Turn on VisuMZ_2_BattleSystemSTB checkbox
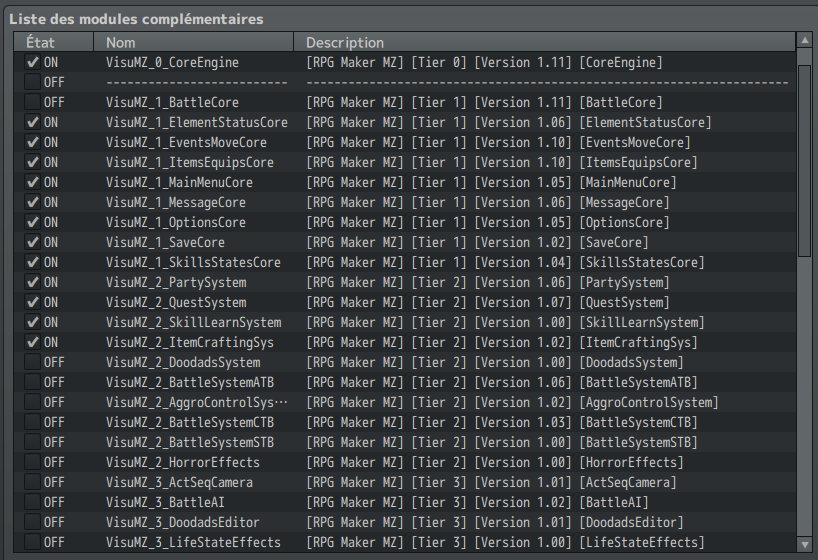This screenshot has height=560, width=818. 33,443
